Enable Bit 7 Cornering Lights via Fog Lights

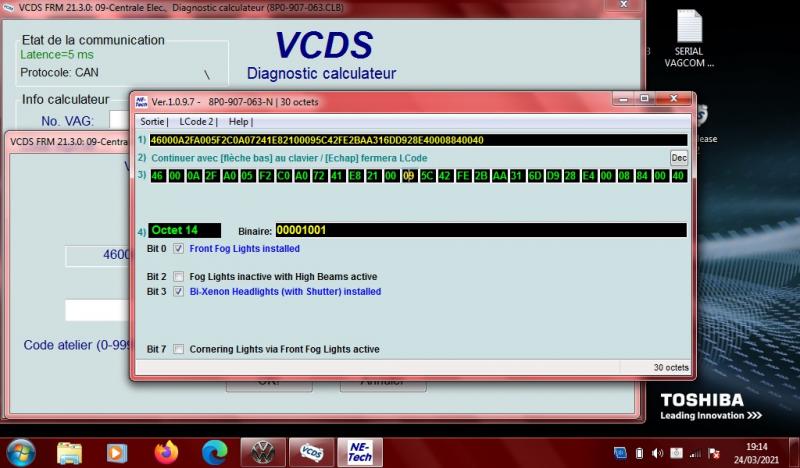[x=178, y=349]
